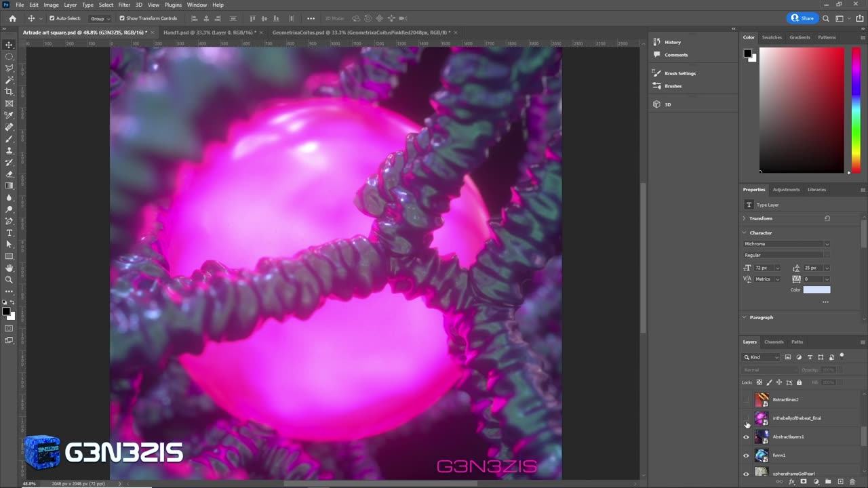The width and height of the screenshot is (868, 488).
Task: Click the text Color swatch
Action: tap(816, 289)
